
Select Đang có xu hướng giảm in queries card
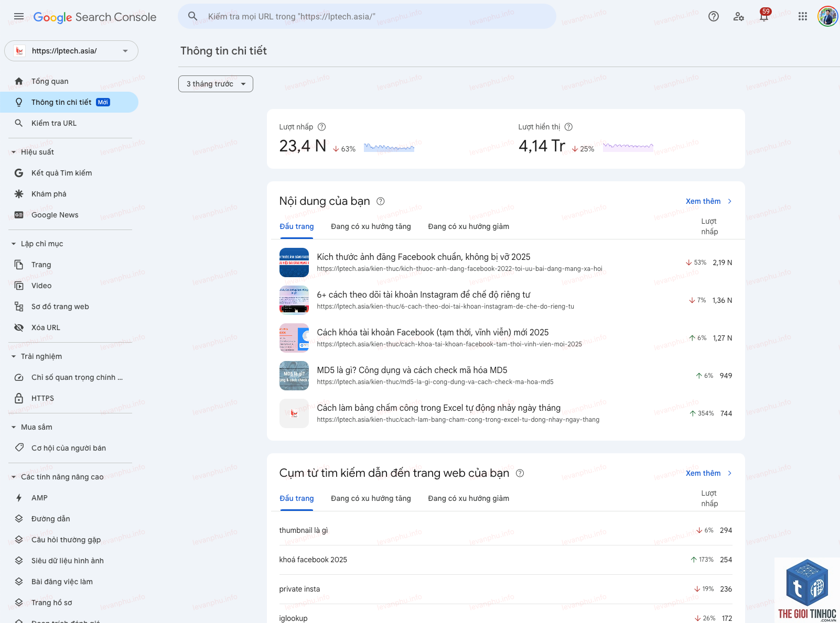(468, 498)
